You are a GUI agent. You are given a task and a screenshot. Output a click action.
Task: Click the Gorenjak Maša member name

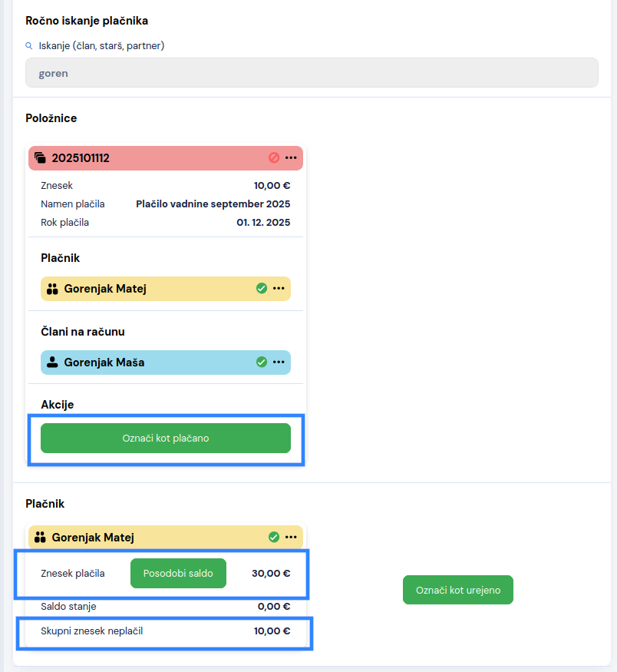[104, 362]
